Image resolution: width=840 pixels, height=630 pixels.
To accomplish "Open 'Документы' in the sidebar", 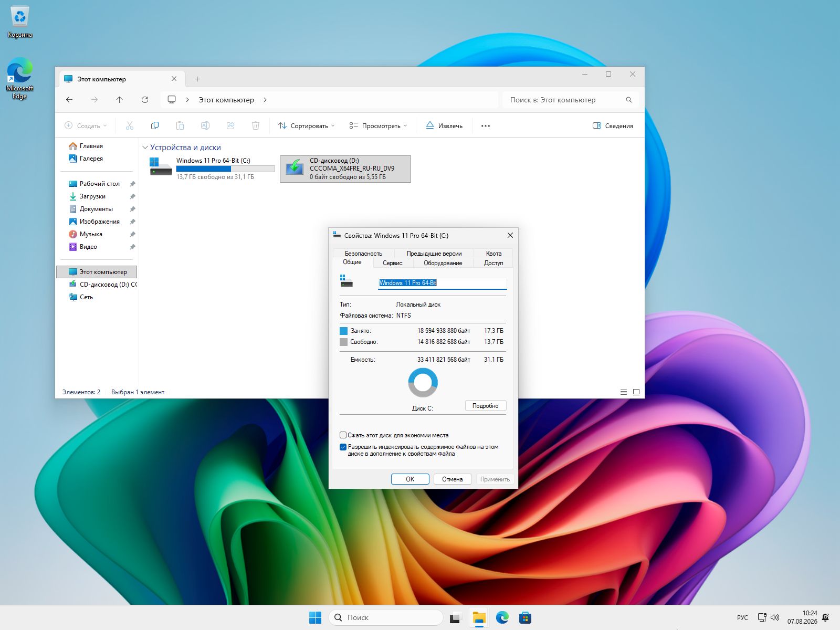I will 96,209.
